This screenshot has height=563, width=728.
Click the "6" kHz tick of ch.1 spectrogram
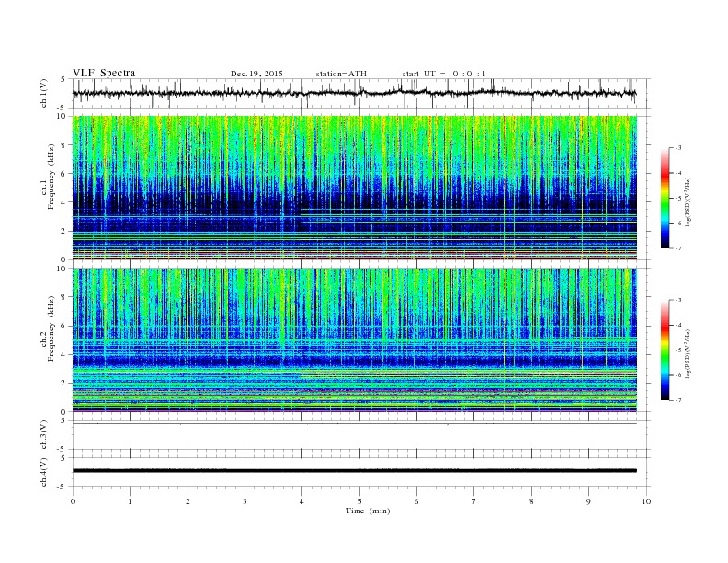[64, 174]
